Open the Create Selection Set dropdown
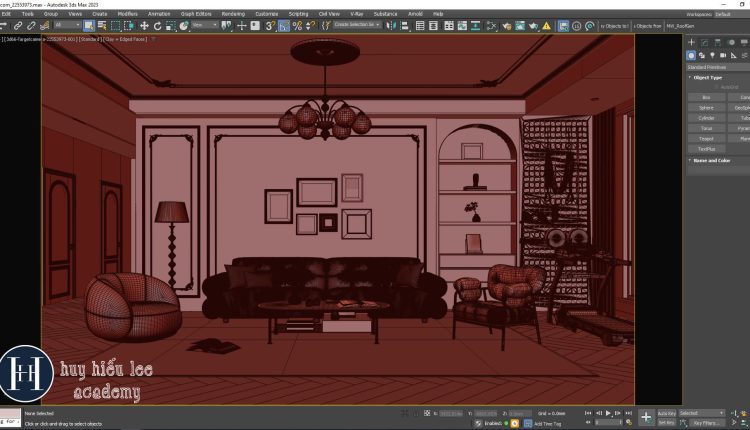The image size is (750, 430). (357, 24)
